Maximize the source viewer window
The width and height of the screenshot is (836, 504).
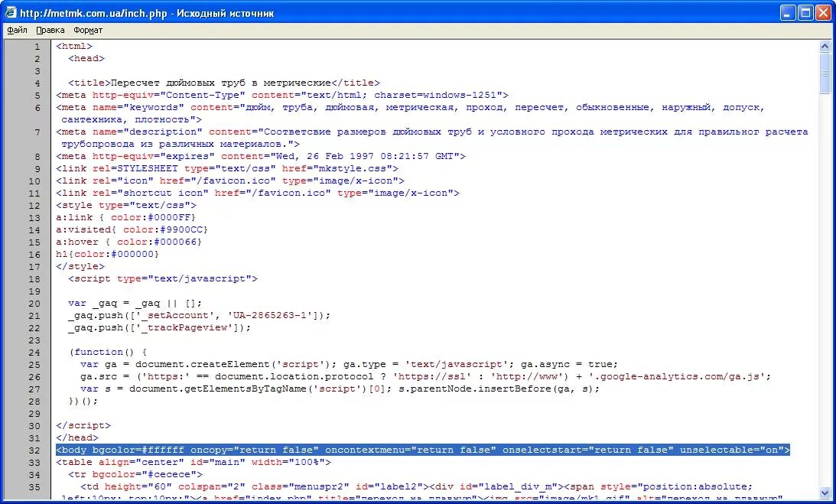click(x=806, y=13)
